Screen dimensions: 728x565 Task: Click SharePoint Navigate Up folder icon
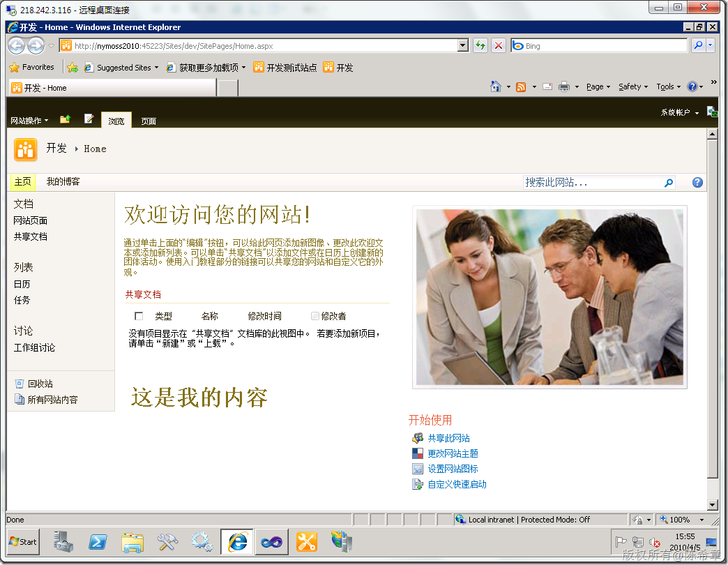coord(65,119)
